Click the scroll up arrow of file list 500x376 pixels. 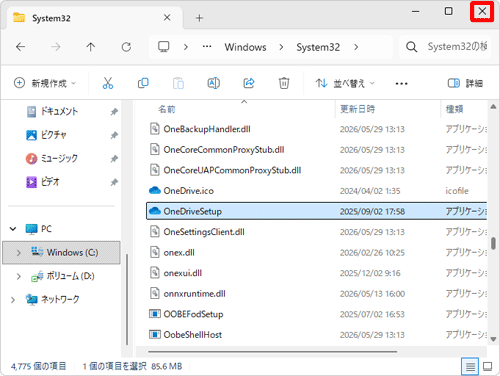point(493,107)
